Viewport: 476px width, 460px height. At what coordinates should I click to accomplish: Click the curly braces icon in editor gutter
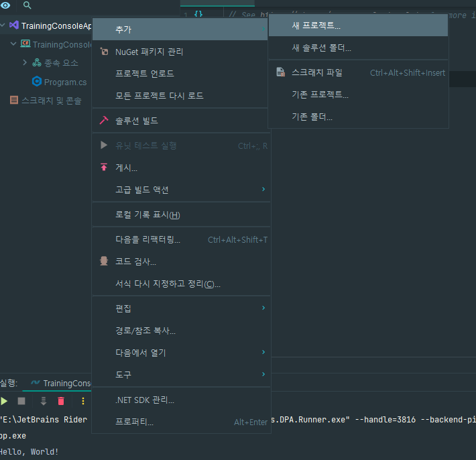point(198,14)
